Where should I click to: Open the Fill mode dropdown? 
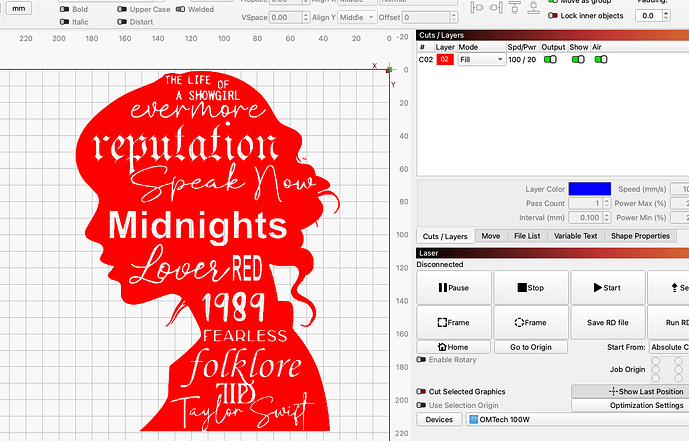(x=481, y=60)
